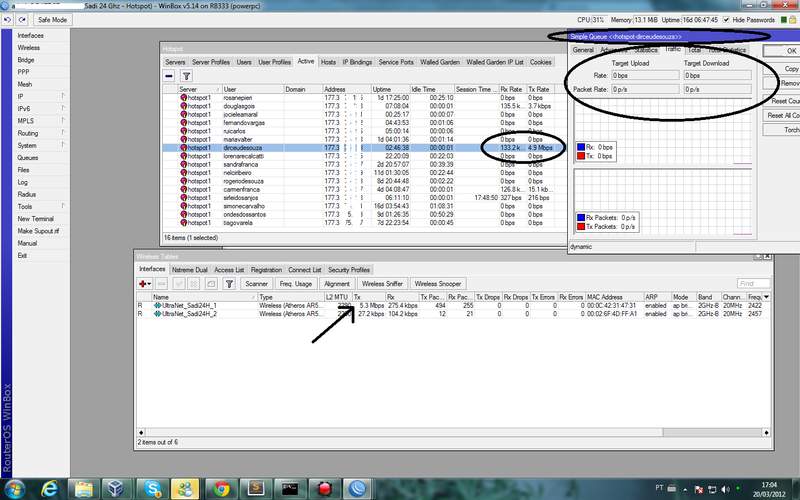Expand the System submenu arrow
Screen dimensions: 800x500
(63, 145)
